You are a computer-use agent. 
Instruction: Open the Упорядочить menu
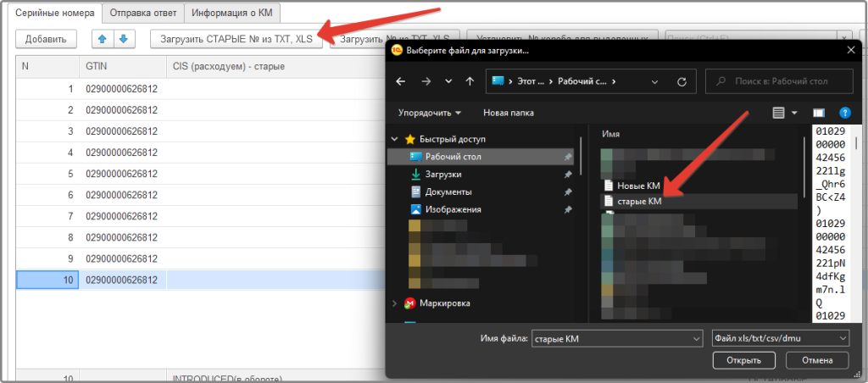(430, 113)
